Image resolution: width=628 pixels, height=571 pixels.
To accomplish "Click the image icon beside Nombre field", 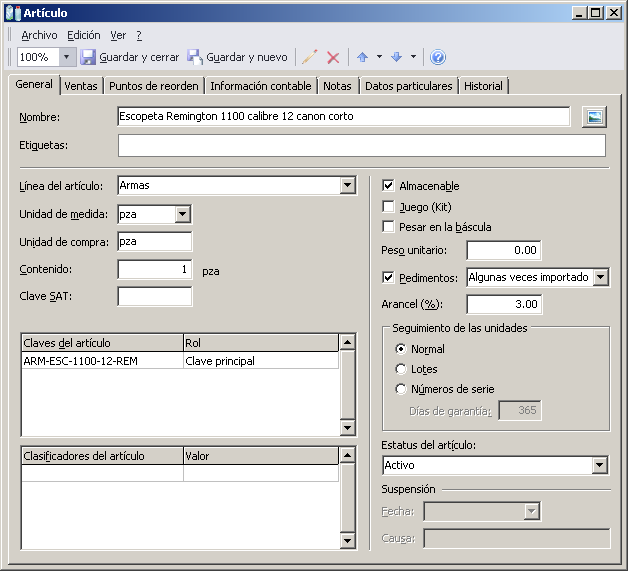I will (x=594, y=117).
